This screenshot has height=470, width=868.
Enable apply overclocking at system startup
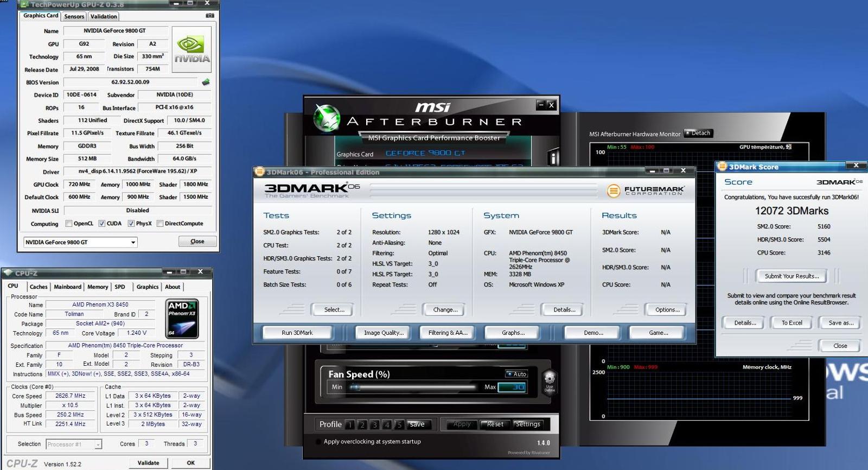(x=318, y=442)
